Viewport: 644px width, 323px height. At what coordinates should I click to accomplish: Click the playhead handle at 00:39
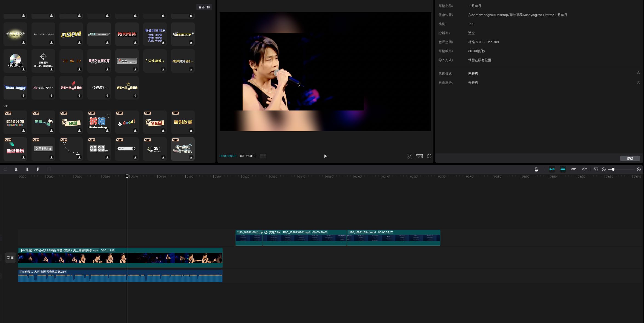pos(127,176)
